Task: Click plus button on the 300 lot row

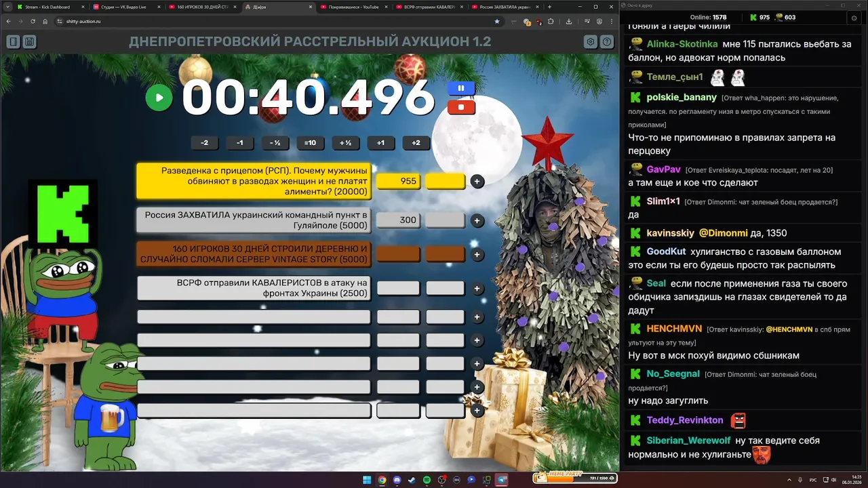Action: 477,220
